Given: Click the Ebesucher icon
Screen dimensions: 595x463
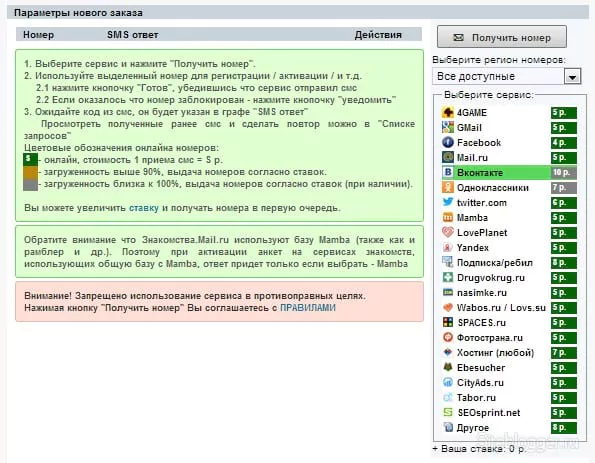Looking at the screenshot, I should tap(448, 367).
